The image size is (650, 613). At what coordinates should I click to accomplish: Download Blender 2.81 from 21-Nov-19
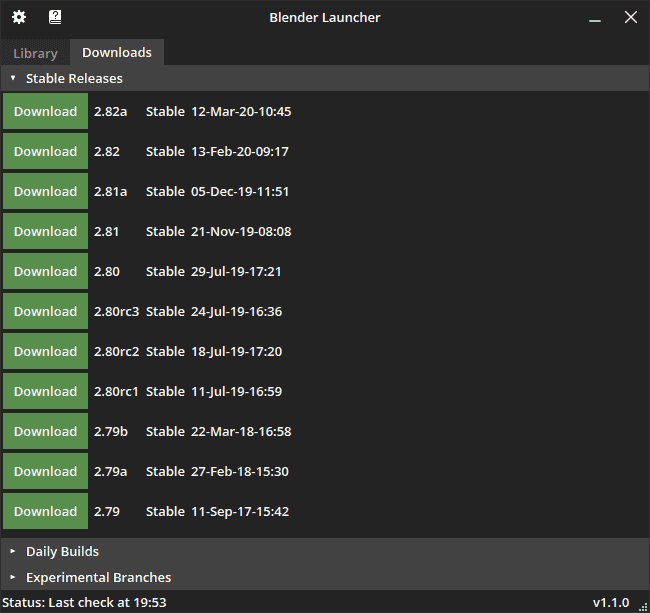[46, 231]
